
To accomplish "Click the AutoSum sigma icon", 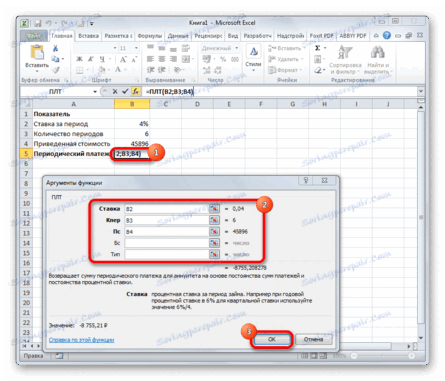I will click(318, 48).
